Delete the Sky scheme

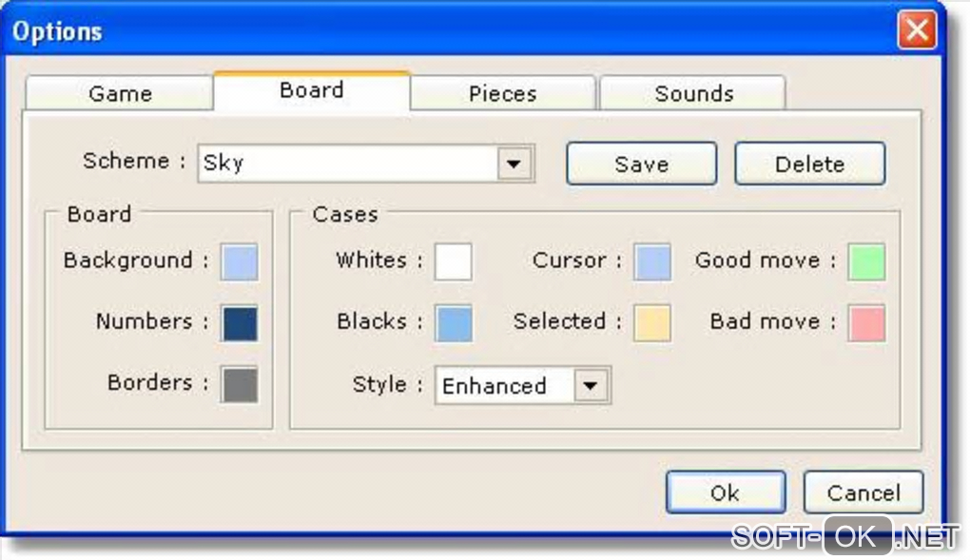pyautogui.click(x=809, y=164)
